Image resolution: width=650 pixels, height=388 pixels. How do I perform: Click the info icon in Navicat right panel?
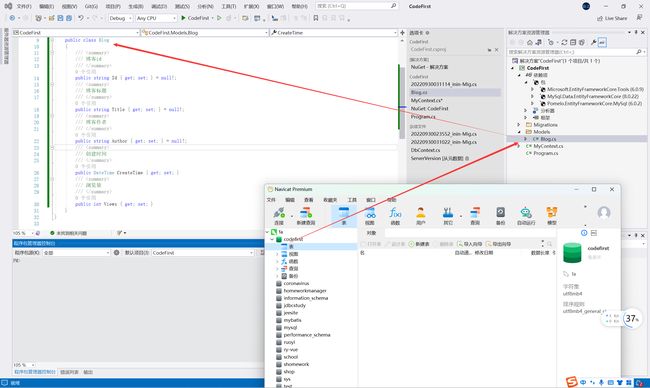coord(584,233)
